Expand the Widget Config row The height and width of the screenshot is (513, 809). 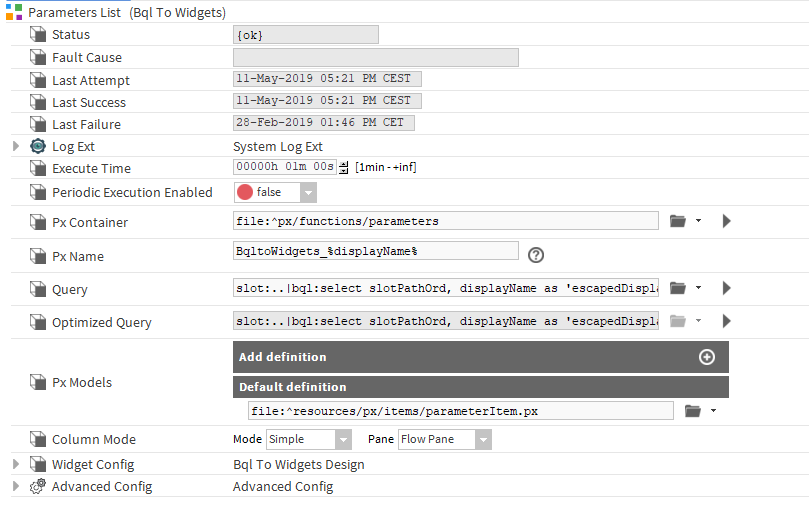pos(15,464)
